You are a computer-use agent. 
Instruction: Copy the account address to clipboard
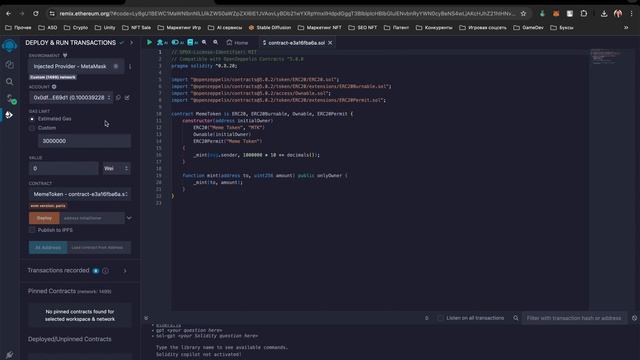click(x=118, y=98)
